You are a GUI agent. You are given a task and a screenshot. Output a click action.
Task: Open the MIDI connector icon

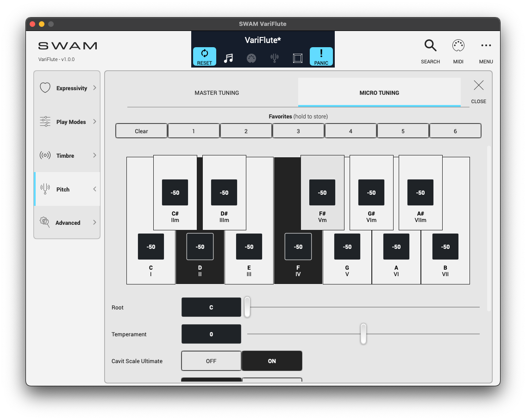pos(458,46)
